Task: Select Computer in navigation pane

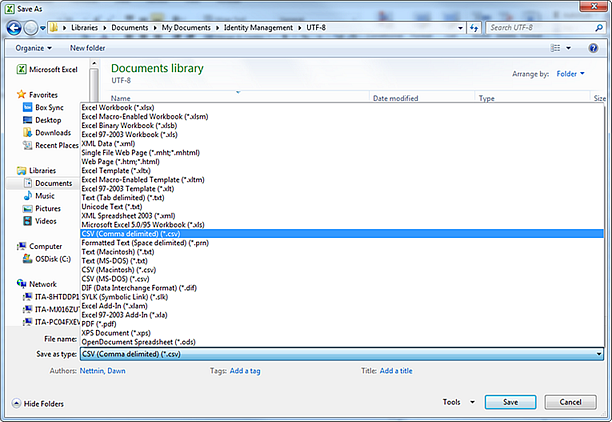Action: click(x=39, y=246)
